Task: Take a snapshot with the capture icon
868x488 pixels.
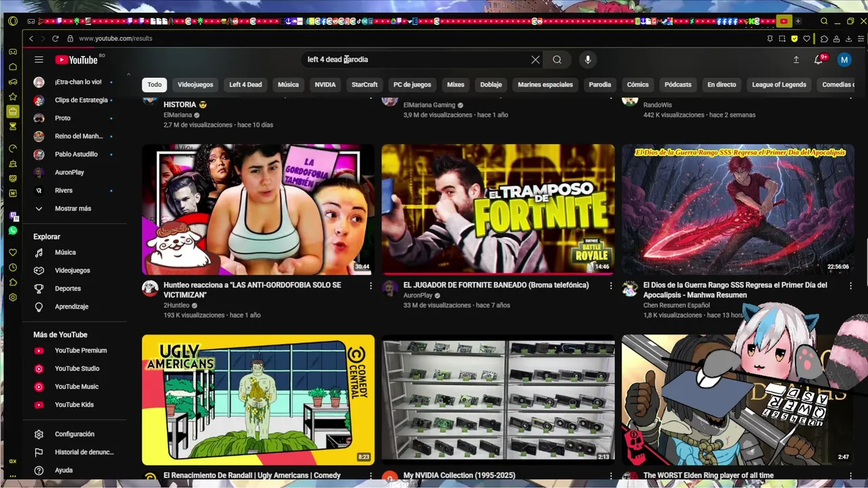Action: [782, 39]
